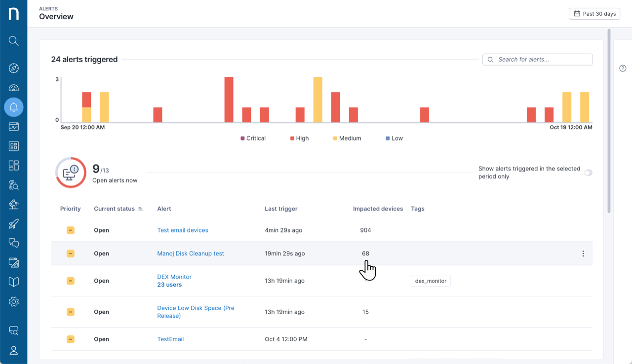
Task: Open the Test email devices alert link
Action: [x=182, y=230]
